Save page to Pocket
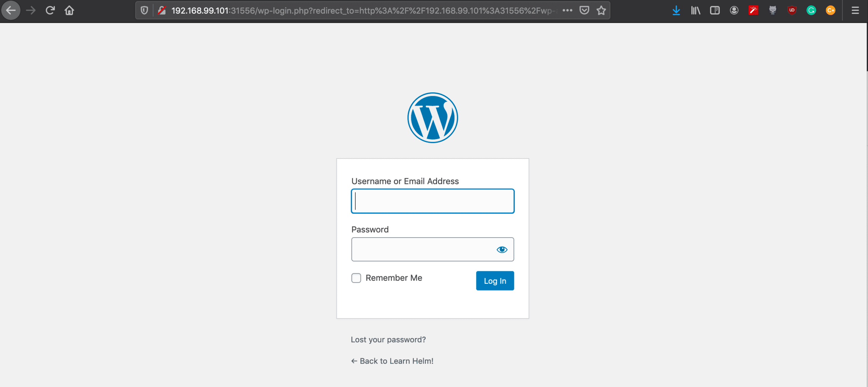 584,11
